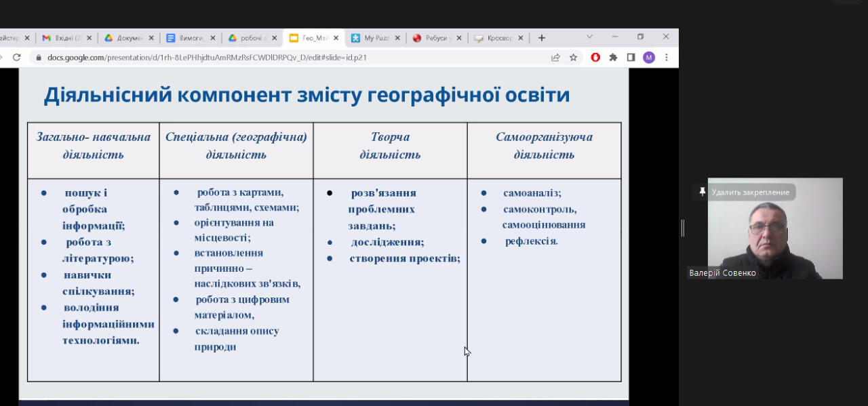This screenshot has height=406, width=868.
Task: Click the site security padlock icon
Action: click(39, 58)
